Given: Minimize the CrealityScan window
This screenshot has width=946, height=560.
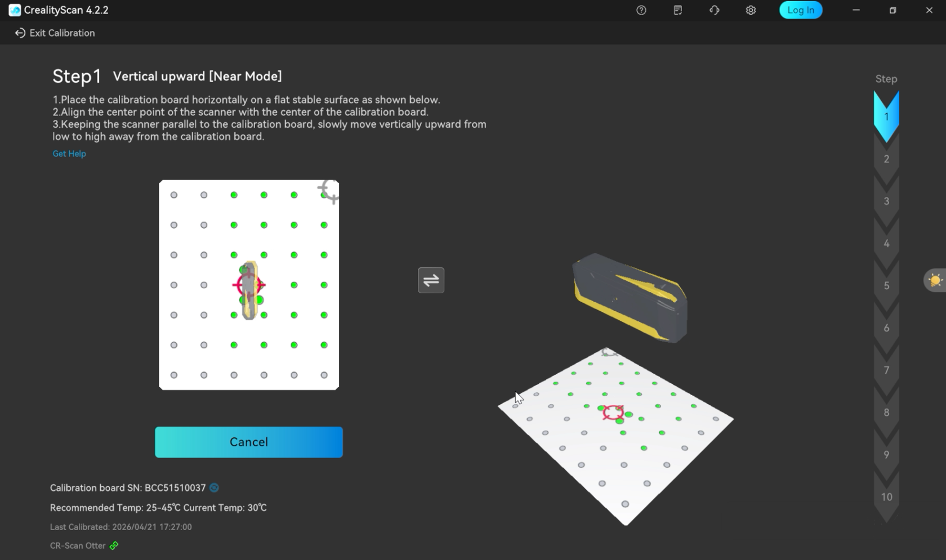Looking at the screenshot, I should click(x=856, y=10).
